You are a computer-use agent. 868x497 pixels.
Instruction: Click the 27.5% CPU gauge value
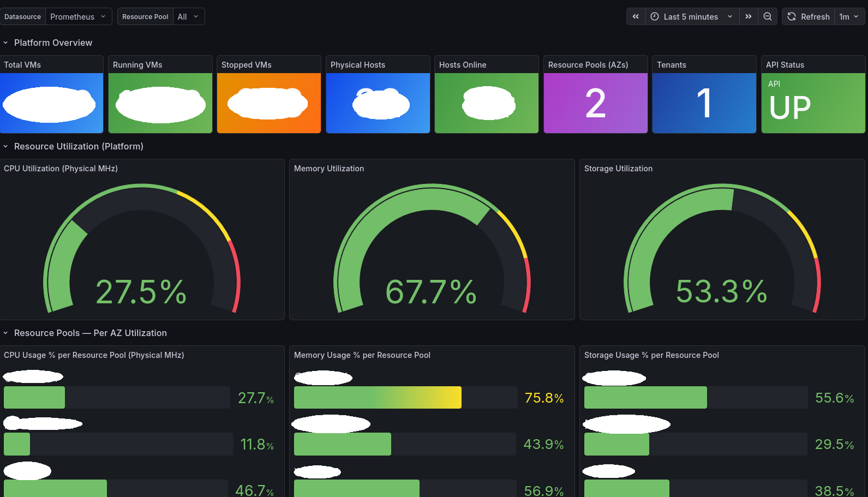(141, 292)
